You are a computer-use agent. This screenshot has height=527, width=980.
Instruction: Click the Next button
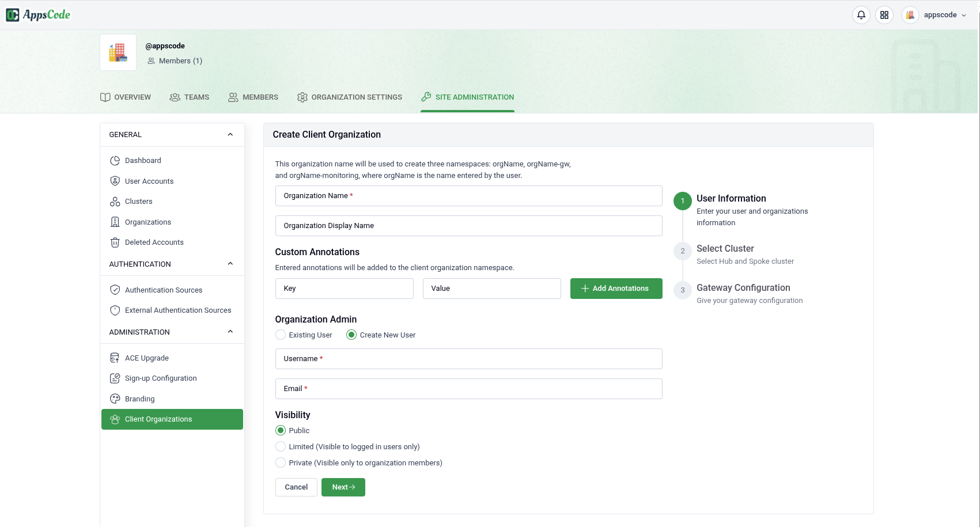click(x=343, y=487)
